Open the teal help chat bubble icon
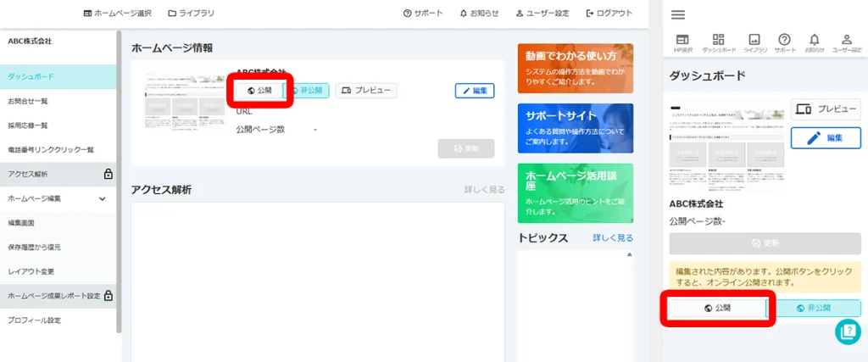 pyautogui.click(x=848, y=331)
